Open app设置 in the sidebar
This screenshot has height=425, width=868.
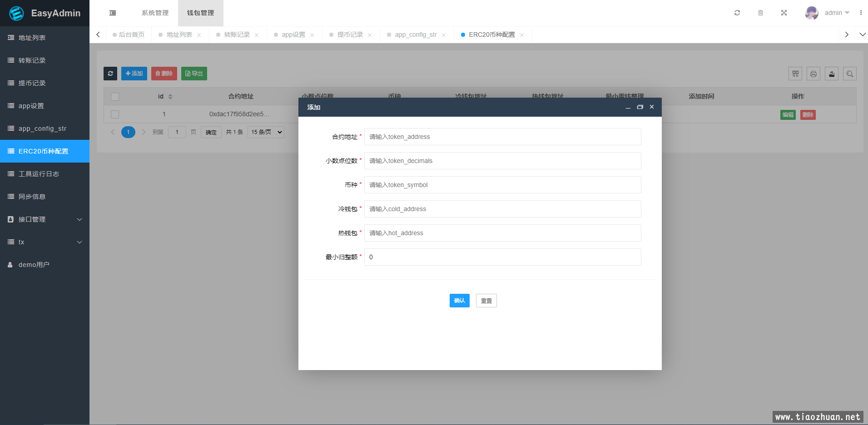coord(45,106)
